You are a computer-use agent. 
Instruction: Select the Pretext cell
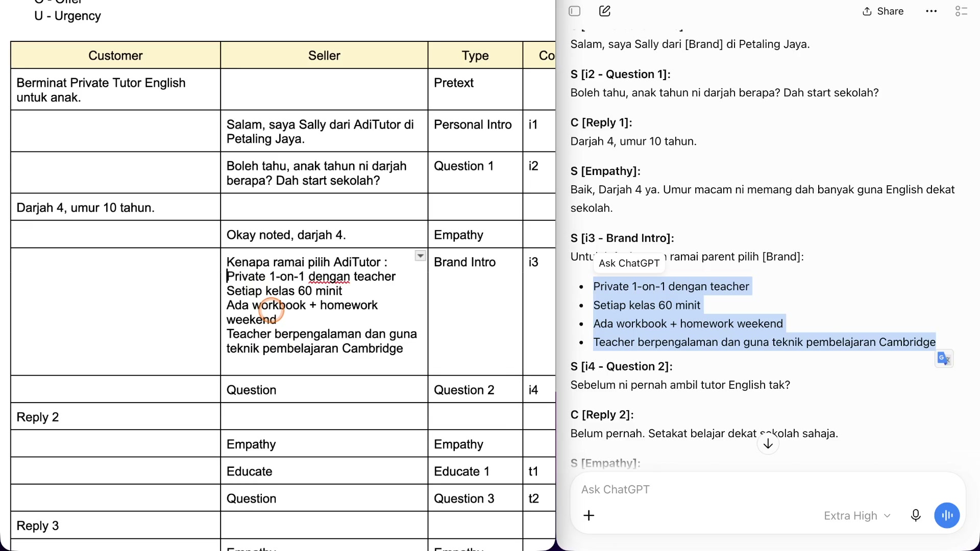pos(475,90)
